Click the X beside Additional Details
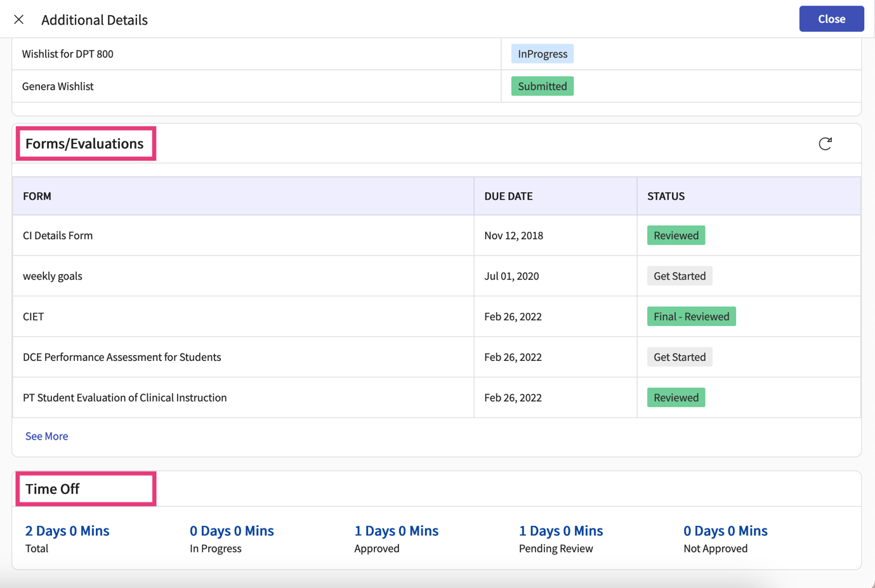Image resolution: width=875 pixels, height=588 pixels. (x=19, y=19)
